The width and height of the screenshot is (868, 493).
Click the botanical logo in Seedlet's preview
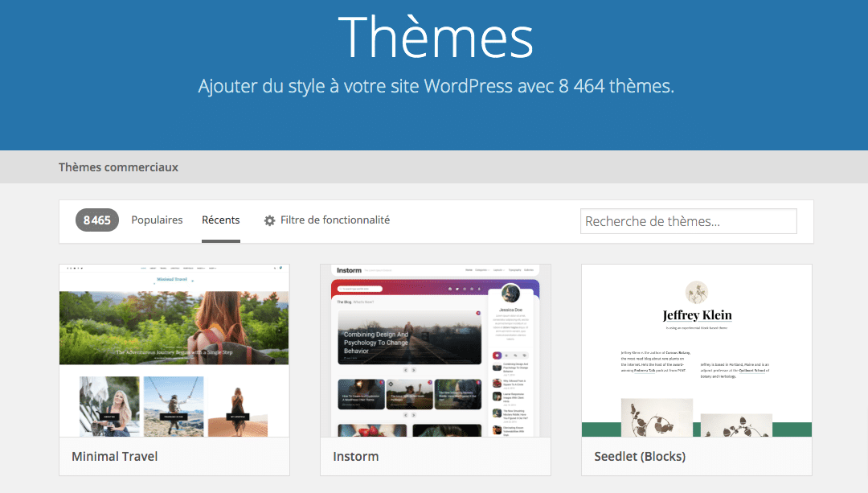(696, 294)
